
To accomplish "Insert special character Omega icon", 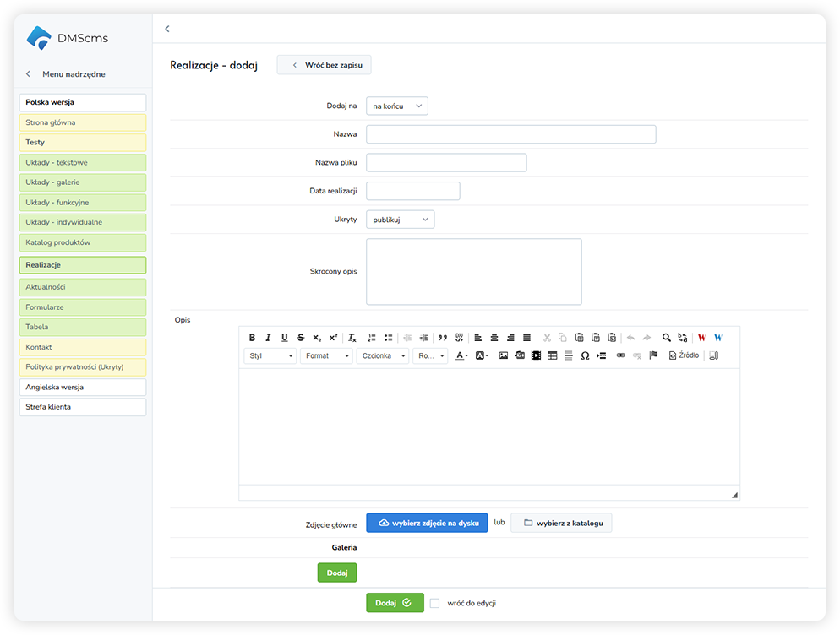I will tap(585, 356).
